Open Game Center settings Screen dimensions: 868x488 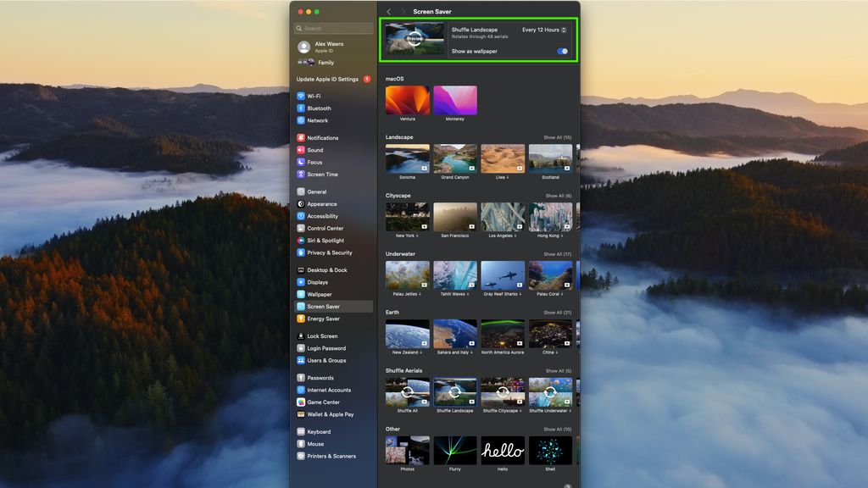300,402
